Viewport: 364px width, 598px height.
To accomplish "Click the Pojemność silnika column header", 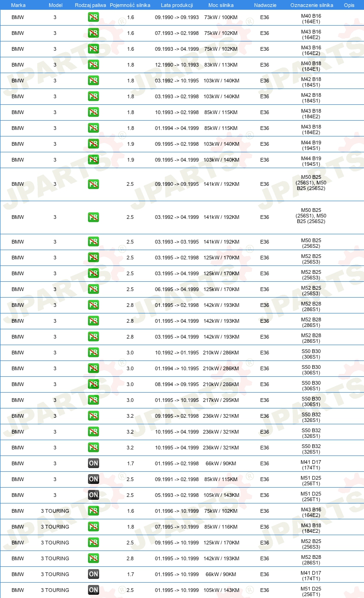I will coord(130,5).
